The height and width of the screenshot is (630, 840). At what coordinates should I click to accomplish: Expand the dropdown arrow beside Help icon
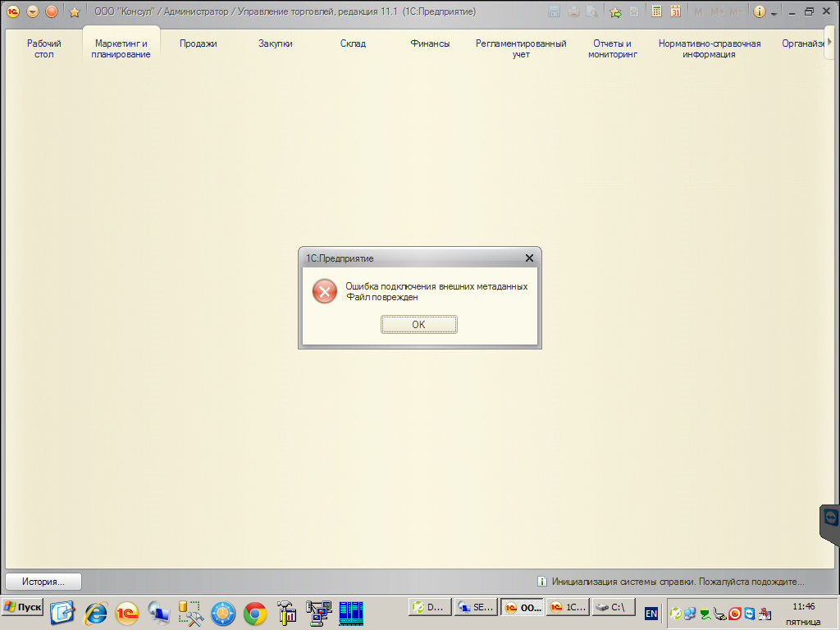[x=774, y=13]
